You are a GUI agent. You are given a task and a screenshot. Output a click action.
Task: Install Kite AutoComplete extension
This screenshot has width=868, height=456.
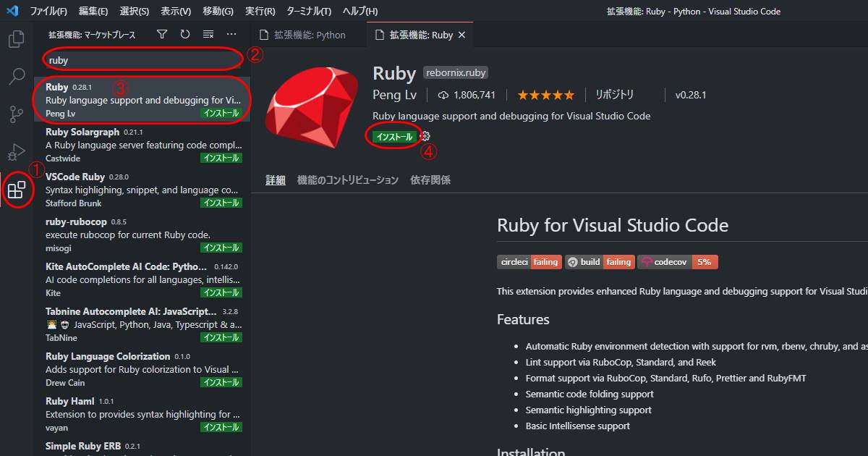221,293
